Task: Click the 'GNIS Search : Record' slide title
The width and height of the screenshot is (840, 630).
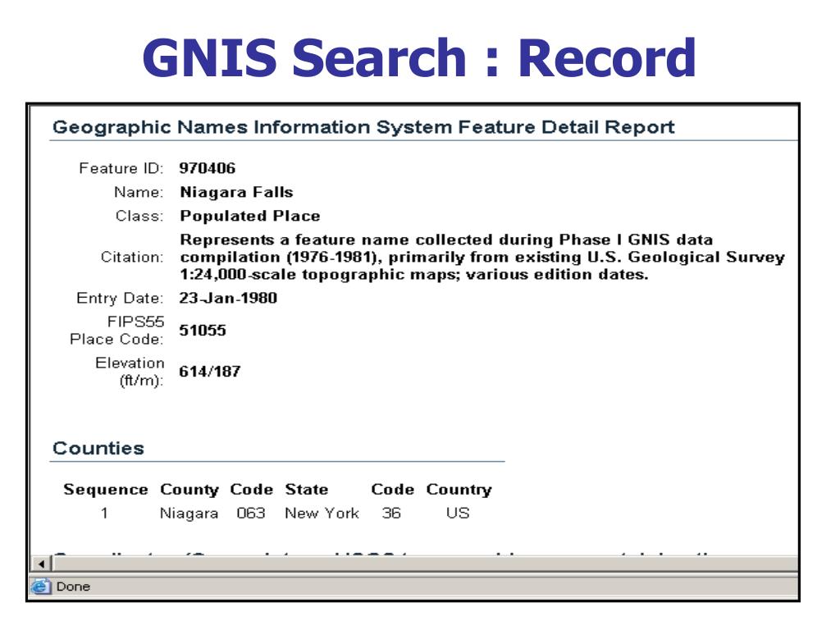Action: 419,58
